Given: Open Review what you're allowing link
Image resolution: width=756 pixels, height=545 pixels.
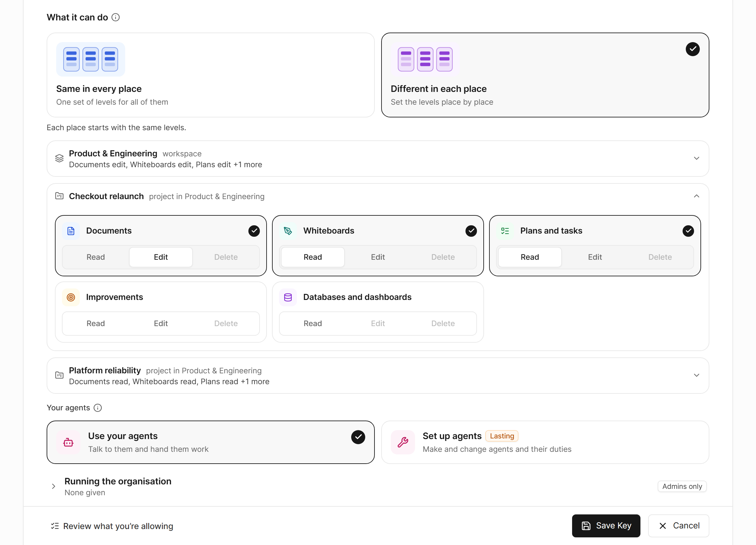Looking at the screenshot, I should tap(112, 526).
